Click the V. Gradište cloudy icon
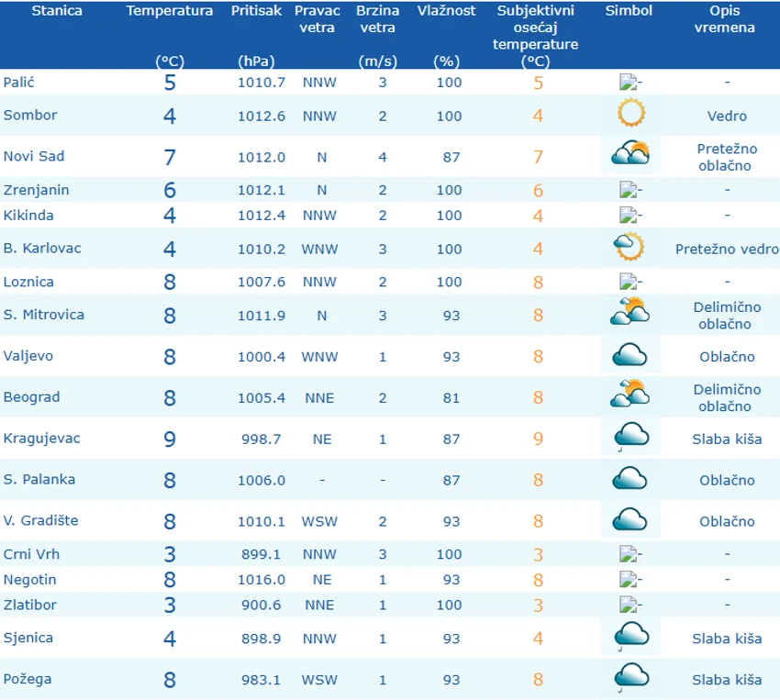The width and height of the screenshot is (780, 700). (630, 519)
